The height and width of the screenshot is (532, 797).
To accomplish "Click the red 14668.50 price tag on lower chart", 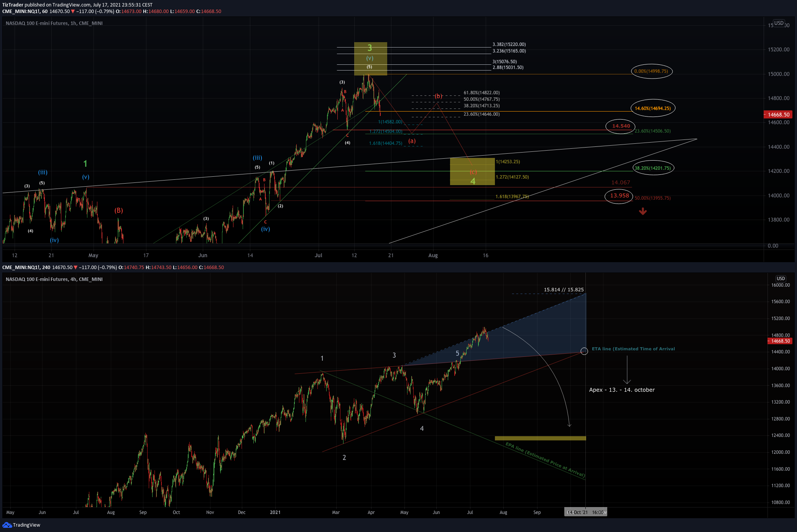I will click(780, 341).
